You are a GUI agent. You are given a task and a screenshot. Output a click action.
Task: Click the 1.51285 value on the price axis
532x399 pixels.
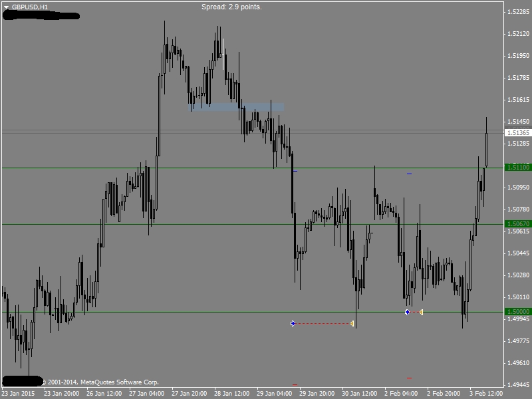pyautogui.click(x=518, y=144)
